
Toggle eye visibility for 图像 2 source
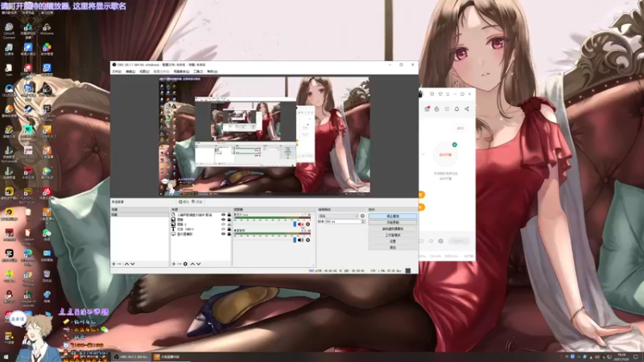[224, 224]
